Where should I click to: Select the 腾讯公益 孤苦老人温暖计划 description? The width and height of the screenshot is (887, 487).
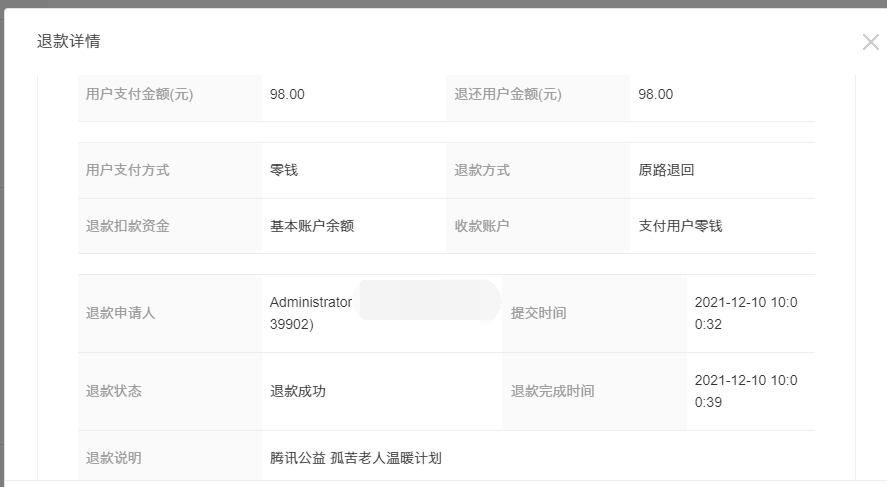coord(356,458)
